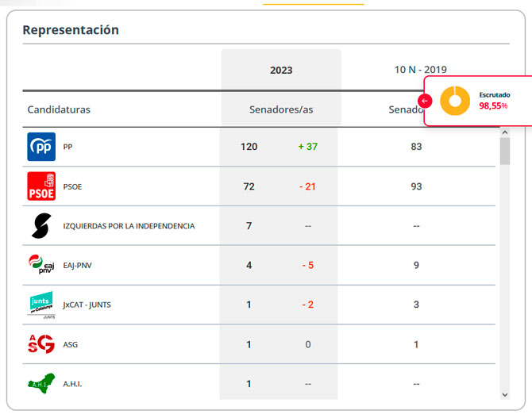The height and width of the screenshot is (418, 532).
Task: Click the PSOE party logo
Action: point(41,186)
